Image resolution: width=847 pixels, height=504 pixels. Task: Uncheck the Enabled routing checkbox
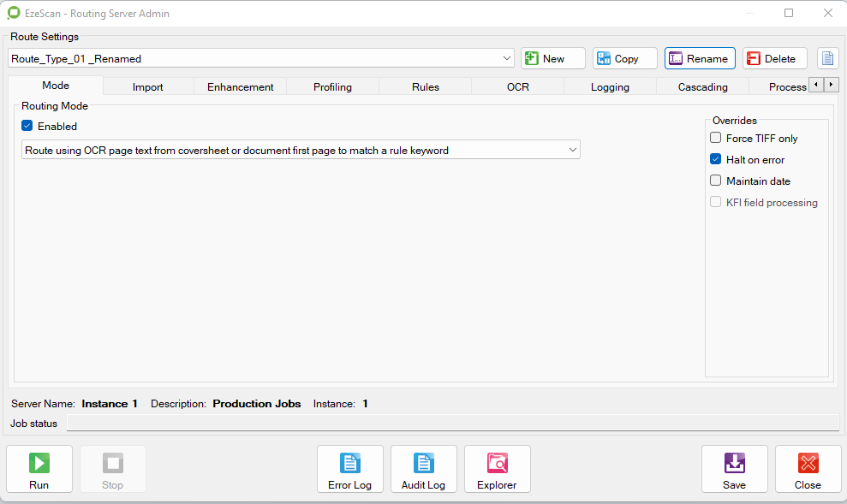(x=27, y=126)
